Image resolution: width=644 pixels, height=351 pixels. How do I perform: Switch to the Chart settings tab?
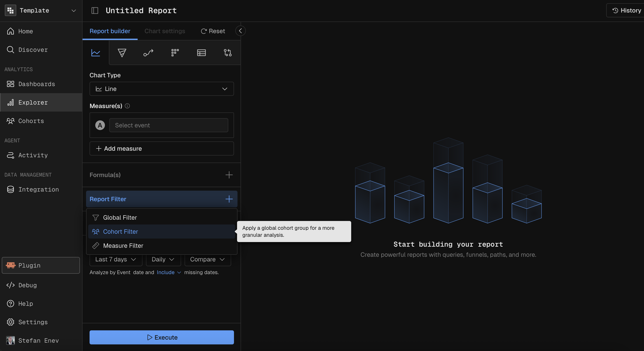coord(165,31)
